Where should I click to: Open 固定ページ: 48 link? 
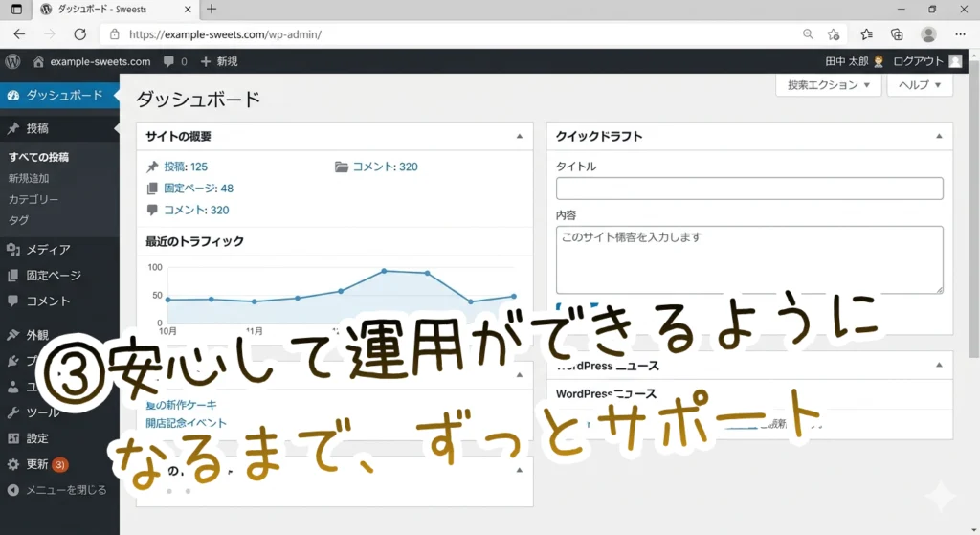tap(199, 189)
